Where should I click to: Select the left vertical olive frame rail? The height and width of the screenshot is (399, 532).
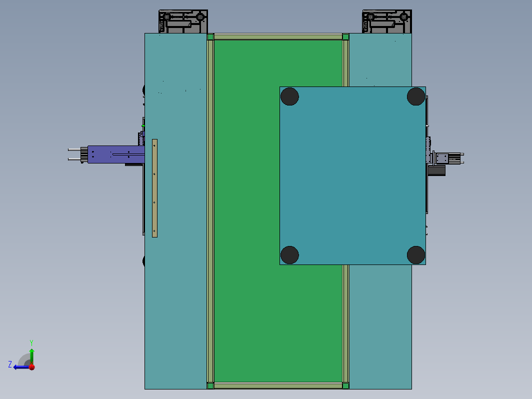[x=210, y=211]
